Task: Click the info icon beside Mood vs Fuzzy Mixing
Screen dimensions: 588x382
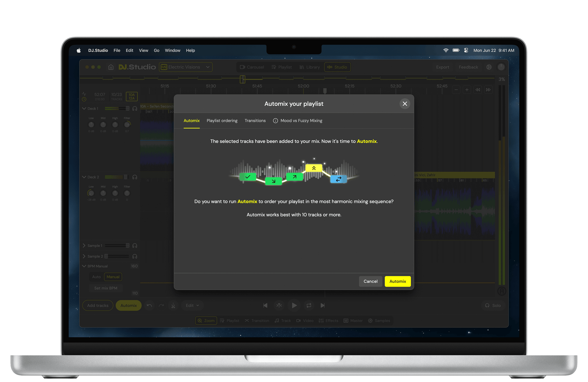Action: point(275,121)
